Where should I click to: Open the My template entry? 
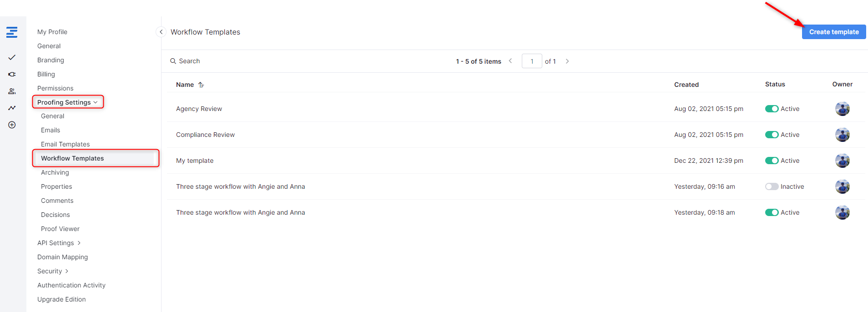coord(195,161)
